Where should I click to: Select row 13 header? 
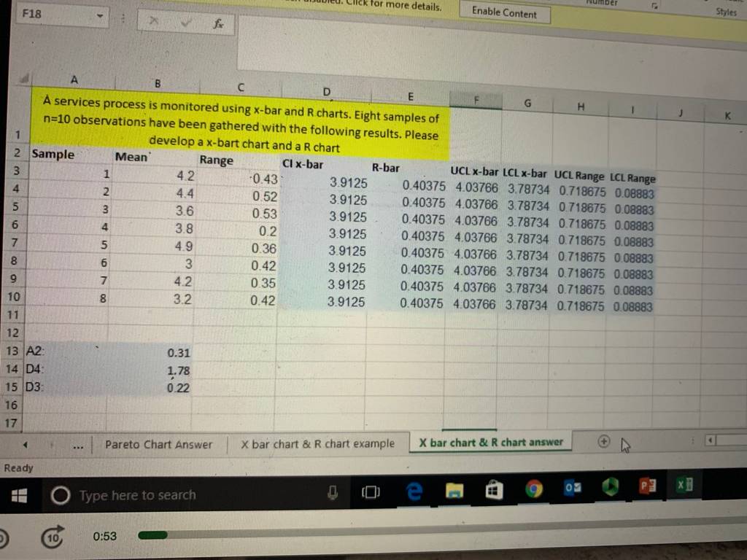[12, 351]
